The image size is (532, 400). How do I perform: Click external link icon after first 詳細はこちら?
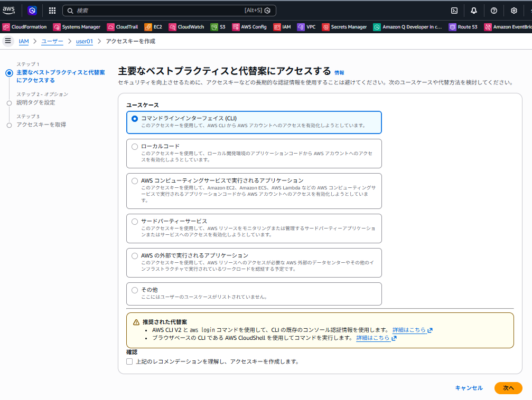[x=430, y=330]
